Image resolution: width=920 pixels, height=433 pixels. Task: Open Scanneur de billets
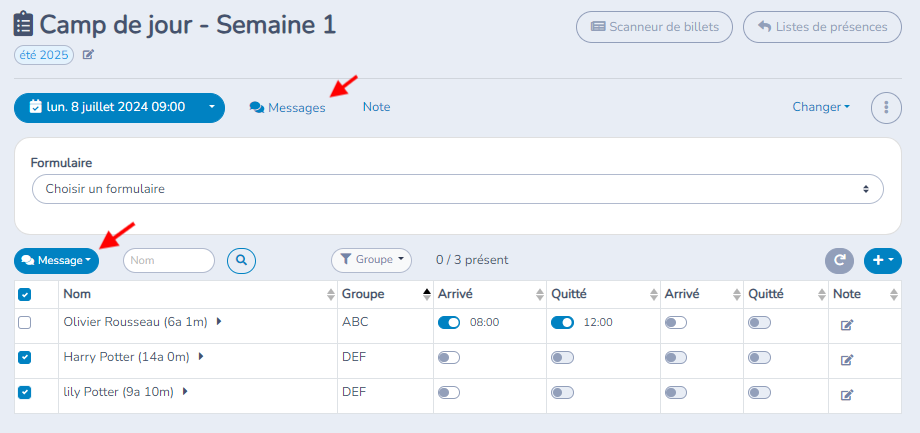point(654,27)
